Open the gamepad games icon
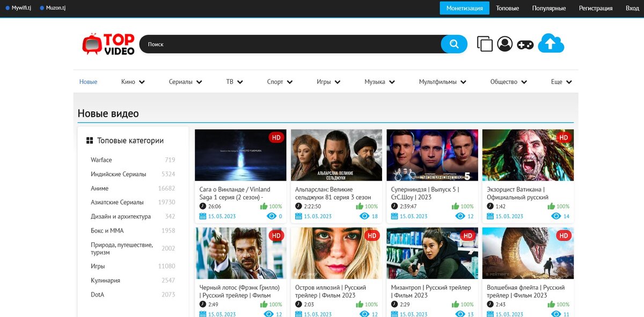The image size is (644, 317). [525, 45]
